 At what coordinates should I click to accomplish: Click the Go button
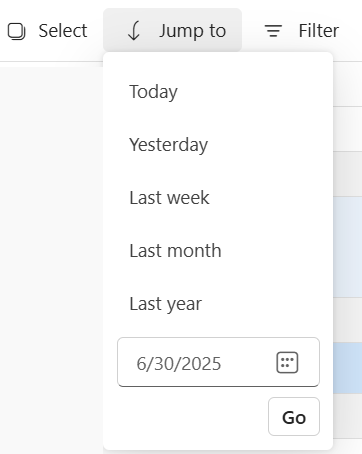[294, 416]
